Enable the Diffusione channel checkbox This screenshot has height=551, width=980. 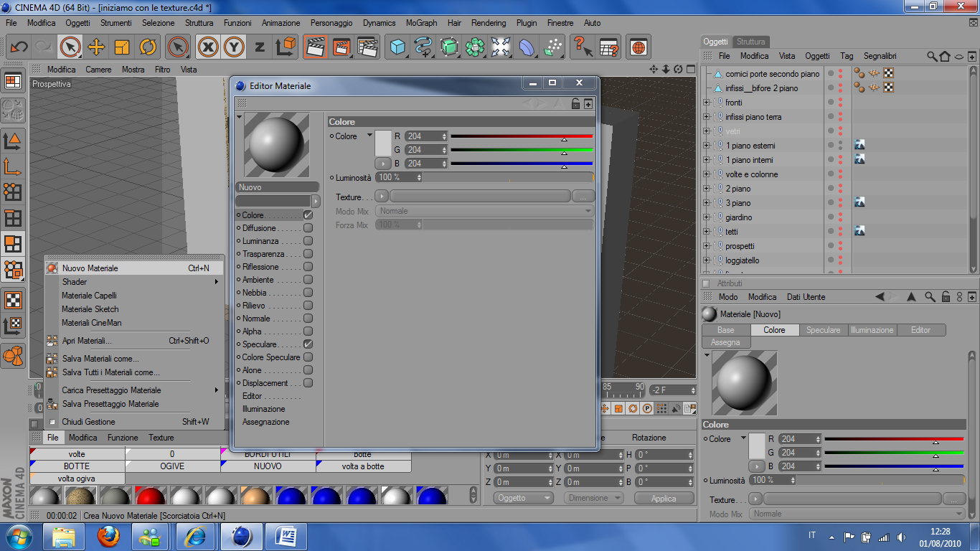308,228
